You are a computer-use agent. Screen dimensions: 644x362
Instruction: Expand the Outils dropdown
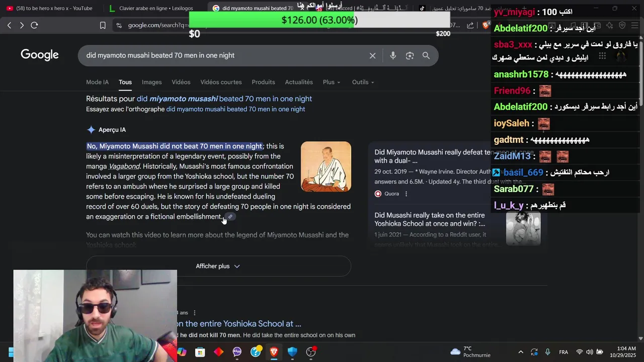[x=363, y=82]
